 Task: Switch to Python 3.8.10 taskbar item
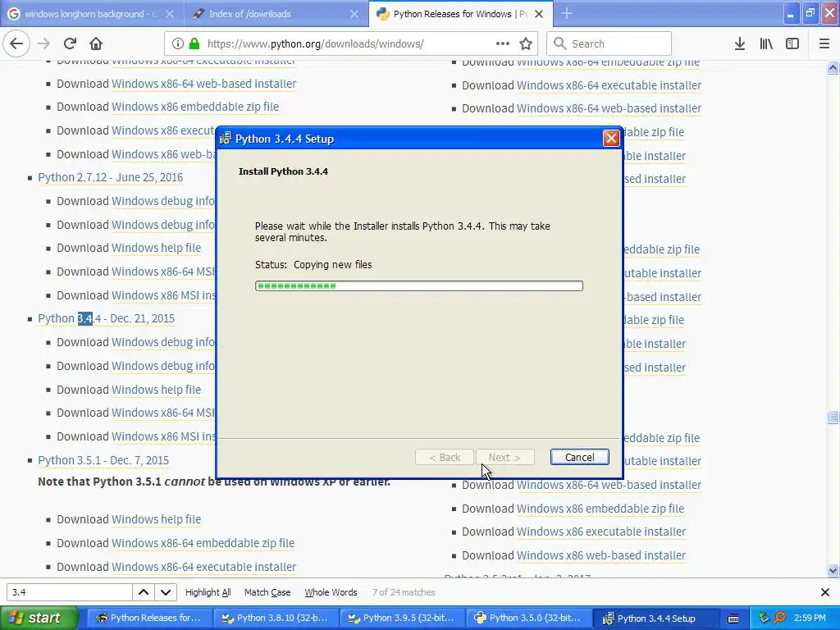click(x=276, y=619)
